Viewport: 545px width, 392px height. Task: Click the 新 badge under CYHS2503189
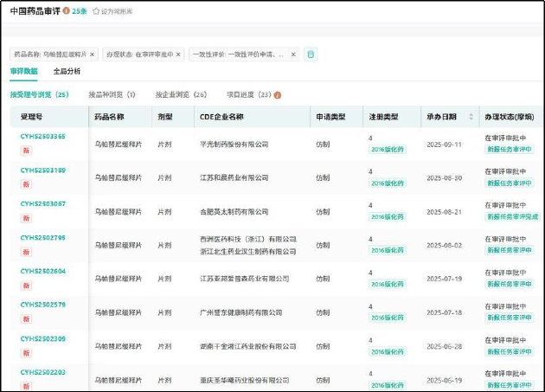pyautogui.click(x=26, y=184)
